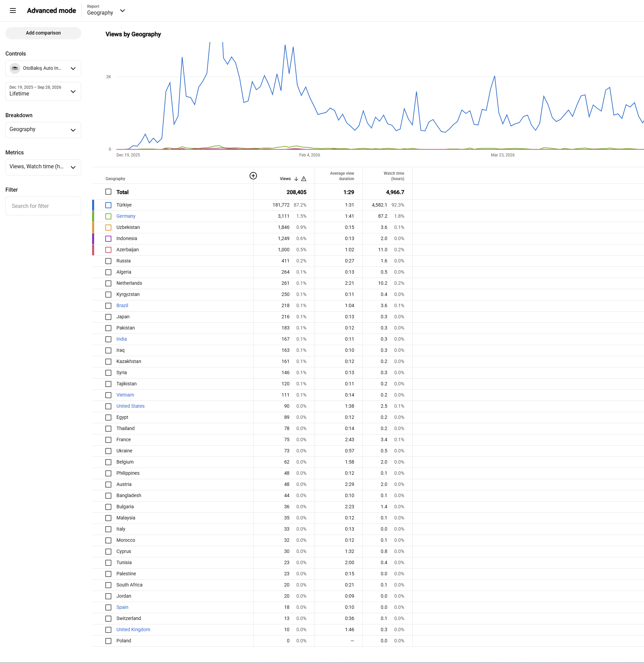The image size is (644, 663).
Task: Open the Lifetime date range dropdown
Action: (43, 91)
